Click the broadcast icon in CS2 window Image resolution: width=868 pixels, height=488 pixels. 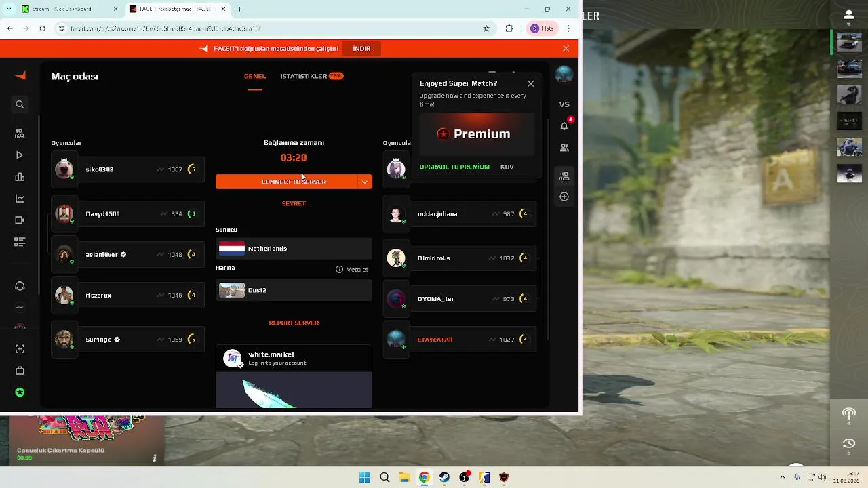pos(848,413)
